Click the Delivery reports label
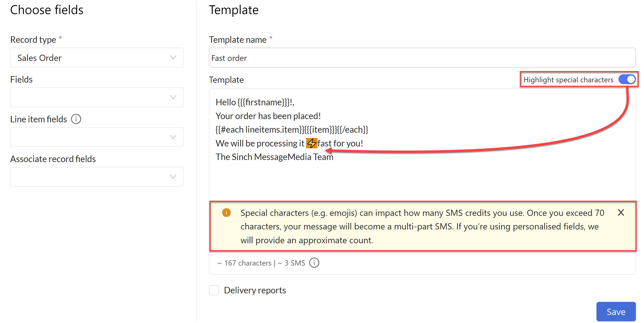The height and width of the screenshot is (323, 644). pyautogui.click(x=255, y=290)
